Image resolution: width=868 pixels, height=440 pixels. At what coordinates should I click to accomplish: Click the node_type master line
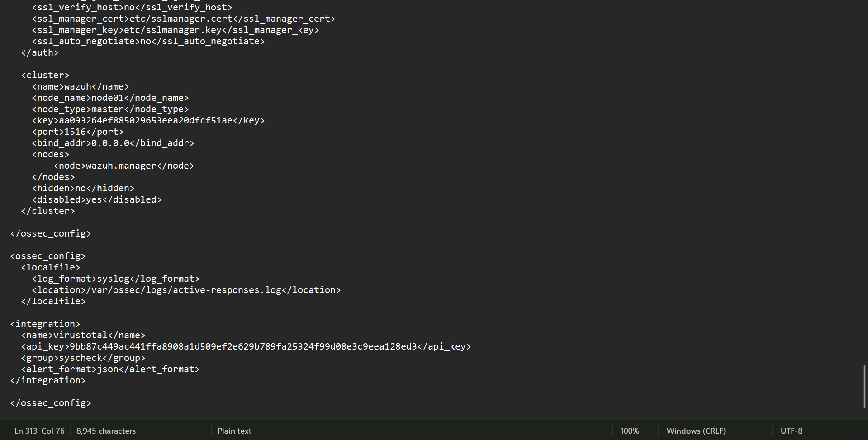point(110,109)
